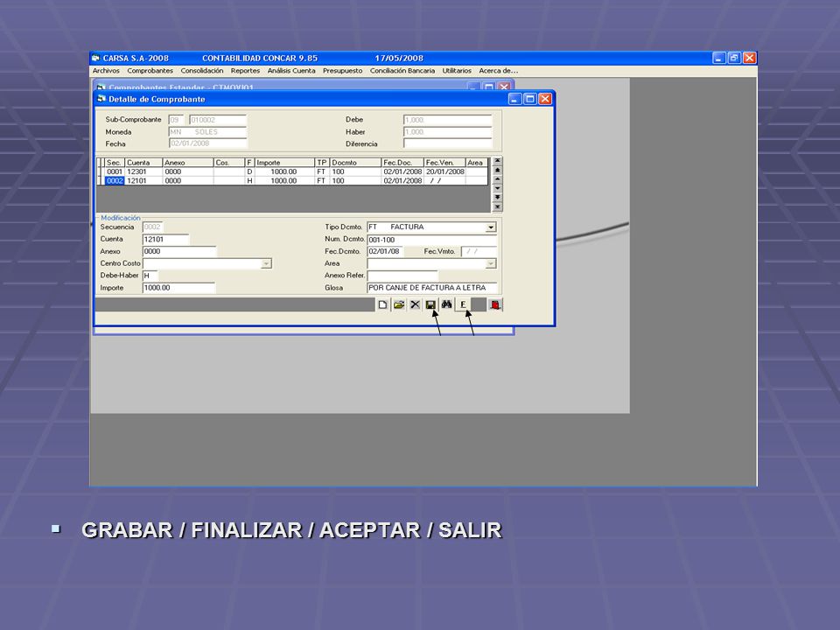Restore down the main CONCAR window

point(734,58)
